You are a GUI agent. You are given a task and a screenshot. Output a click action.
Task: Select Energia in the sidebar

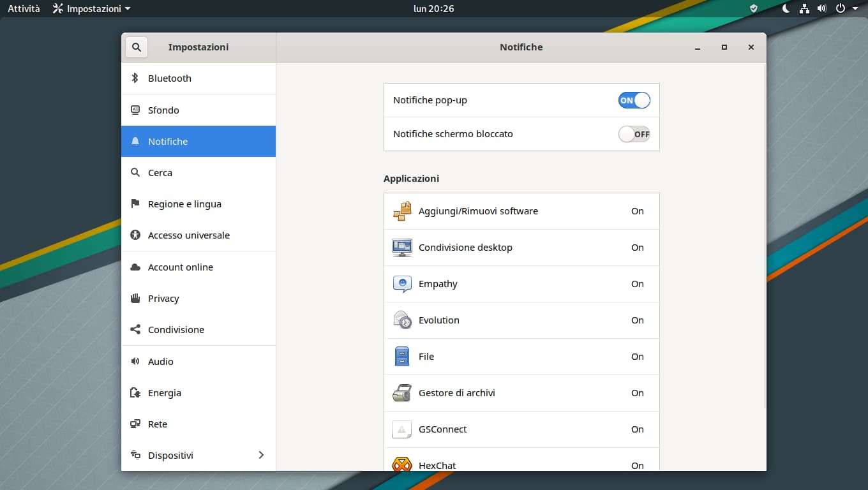coord(198,393)
